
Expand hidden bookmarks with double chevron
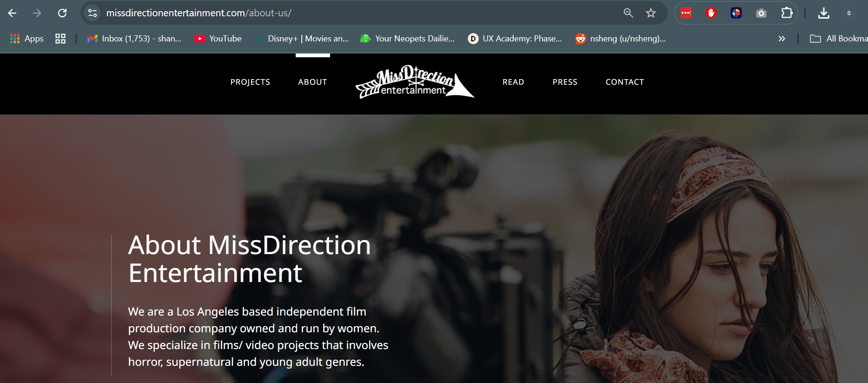(782, 39)
